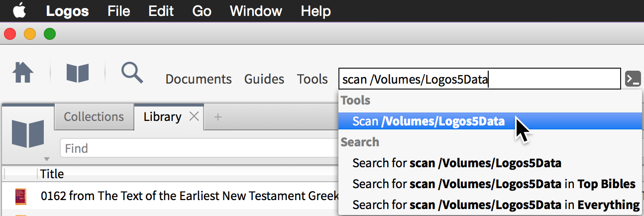
Task: Click the Find field in Library
Action: [x=199, y=148]
